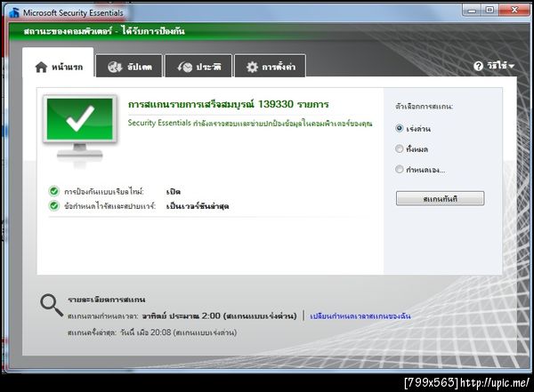Click the globe icon on update tab

tap(115, 67)
